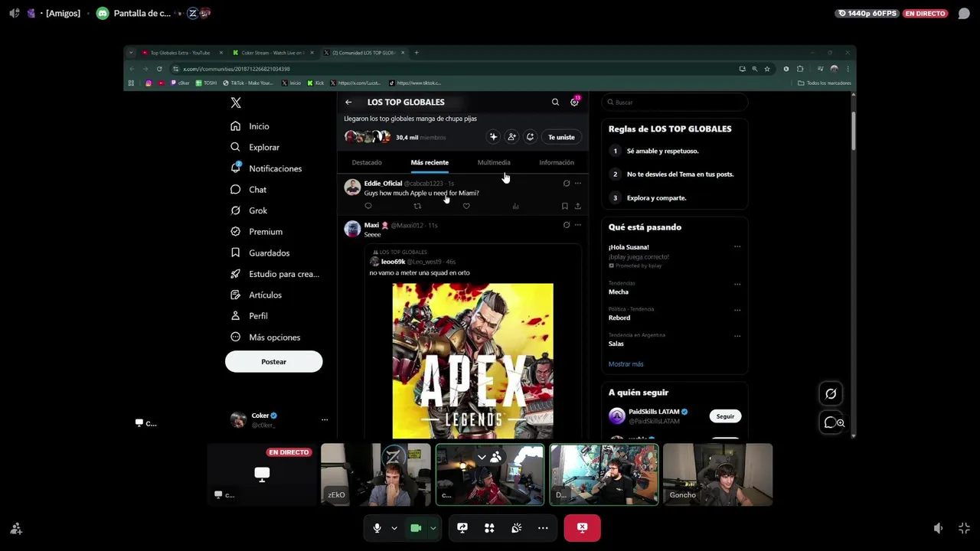Image resolution: width=980 pixels, height=551 pixels.
Task: Select the Más reciente tab
Action: [430, 162]
